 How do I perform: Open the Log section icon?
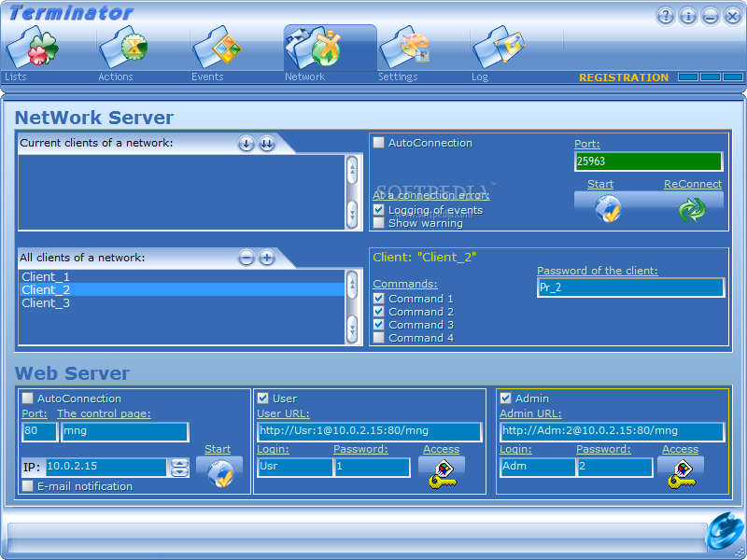(x=499, y=48)
